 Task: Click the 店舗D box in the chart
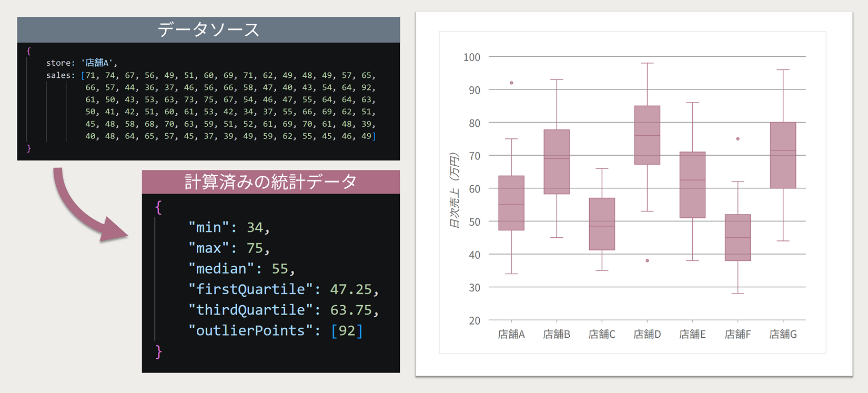647,135
